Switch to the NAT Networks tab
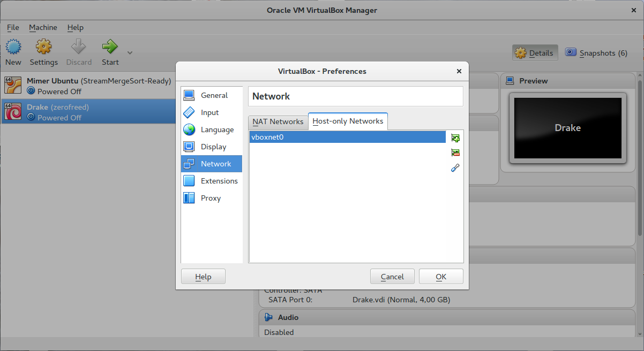The image size is (644, 351). point(278,121)
